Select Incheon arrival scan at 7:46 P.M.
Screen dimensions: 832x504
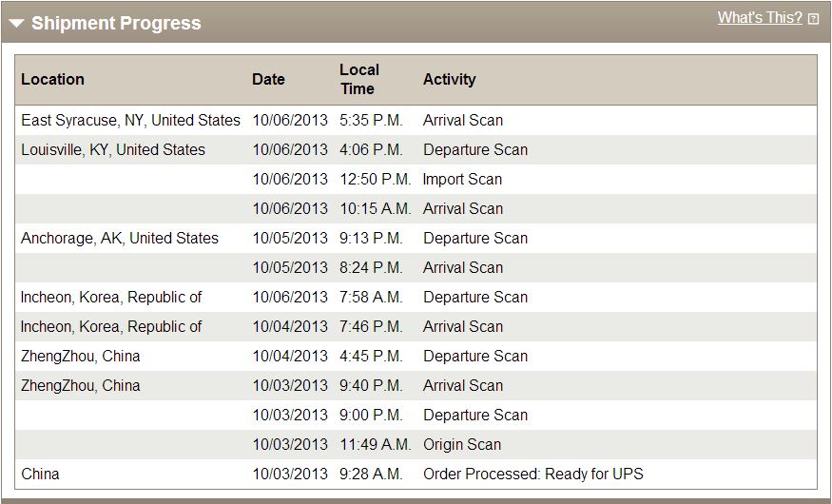pyautogui.click(x=416, y=326)
